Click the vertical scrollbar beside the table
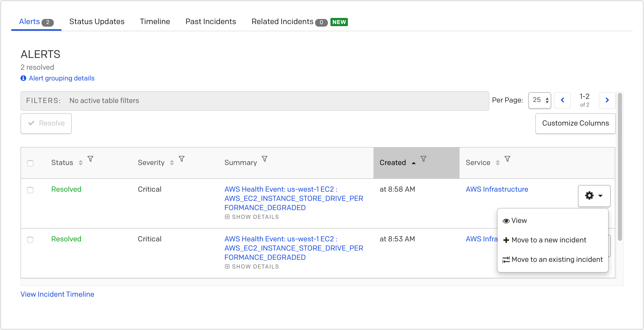 620,167
